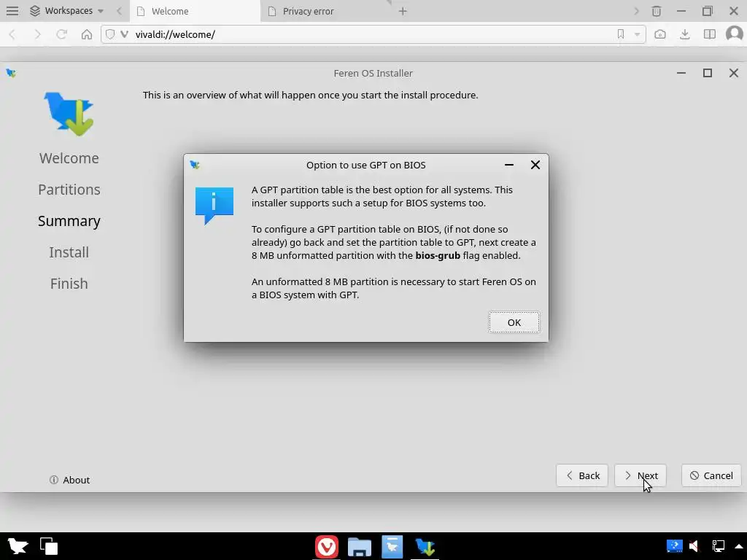Viewport: 747px width, 560px height.
Task: Open Vivaldi main menu hamburger icon
Action: click(12, 11)
